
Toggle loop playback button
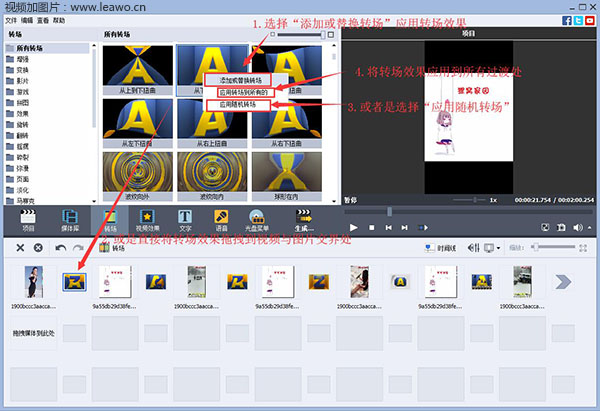tap(423, 227)
